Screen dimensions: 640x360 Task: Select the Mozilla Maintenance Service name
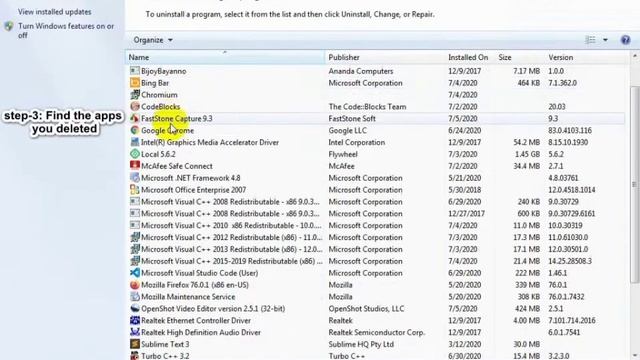188,297
